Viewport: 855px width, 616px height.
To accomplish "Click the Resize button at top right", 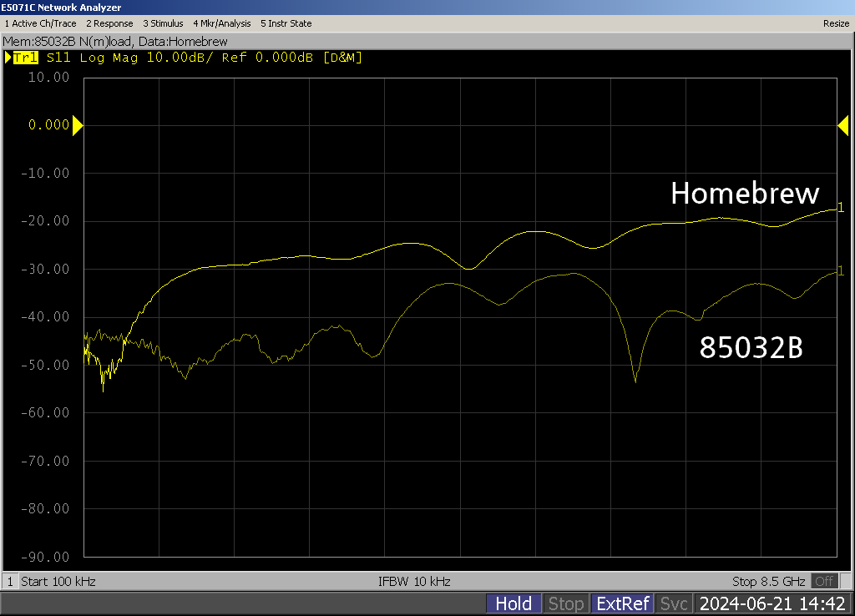I will pos(836,23).
